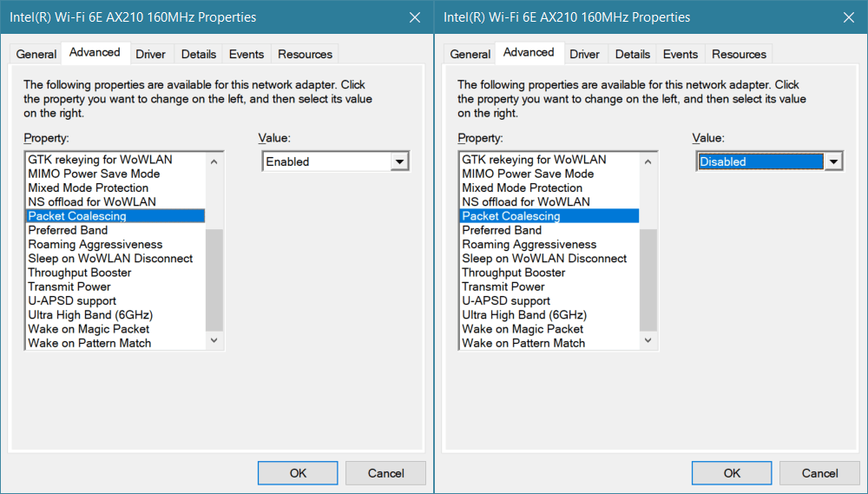Open the Disabled value dropdown arrow
Viewport: 868px width, 494px height.
click(833, 161)
